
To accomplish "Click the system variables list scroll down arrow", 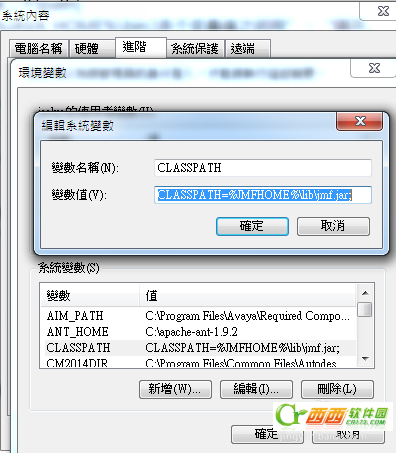I will (365, 359).
